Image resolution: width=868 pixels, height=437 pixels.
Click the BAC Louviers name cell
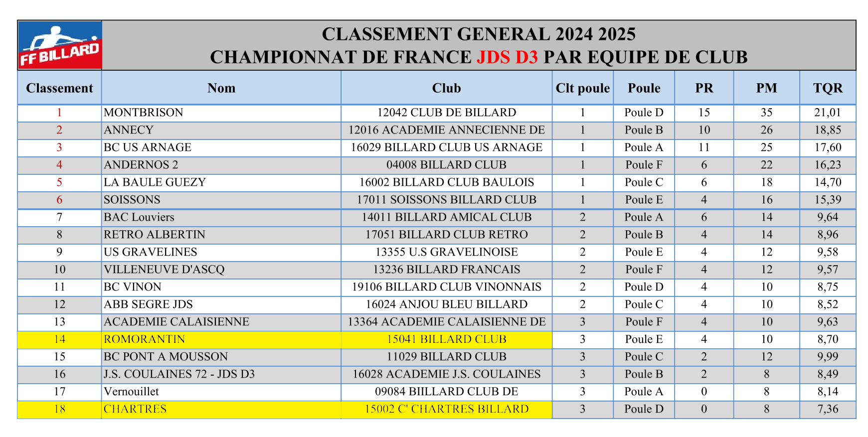(x=221, y=217)
